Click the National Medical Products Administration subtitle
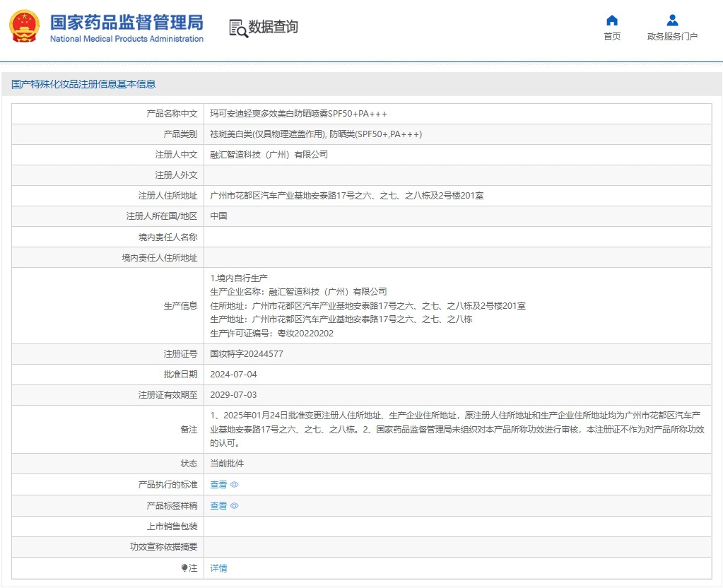Viewport: 723px width, 588px height. (127, 39)
